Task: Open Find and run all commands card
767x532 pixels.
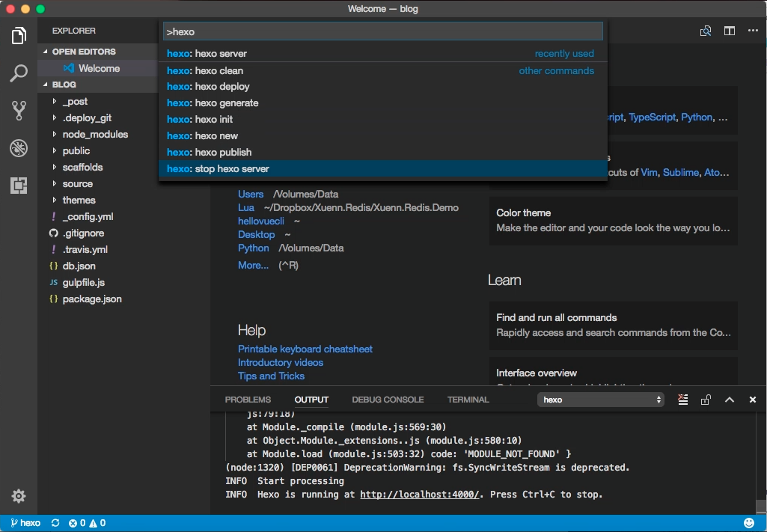Action: 614,325
